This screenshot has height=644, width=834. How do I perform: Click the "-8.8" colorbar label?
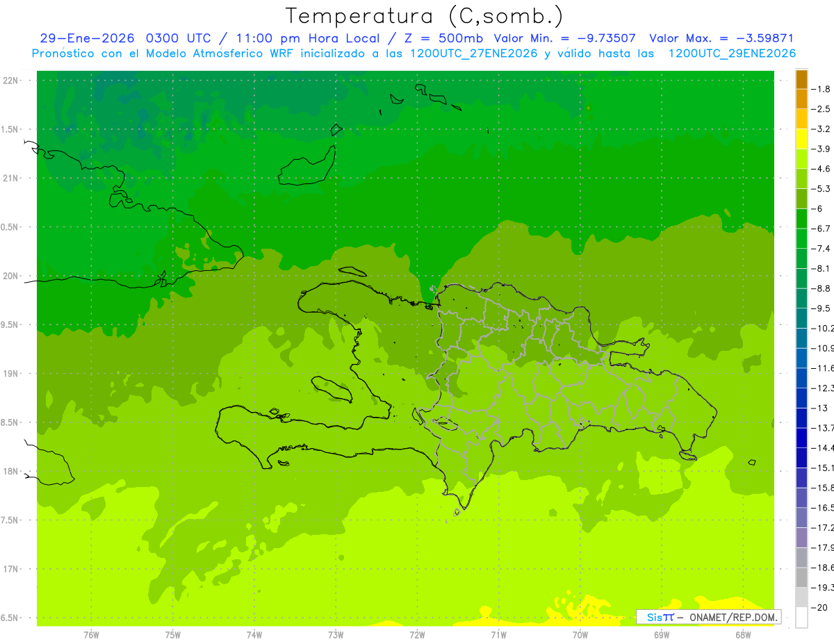coord(821,288)
